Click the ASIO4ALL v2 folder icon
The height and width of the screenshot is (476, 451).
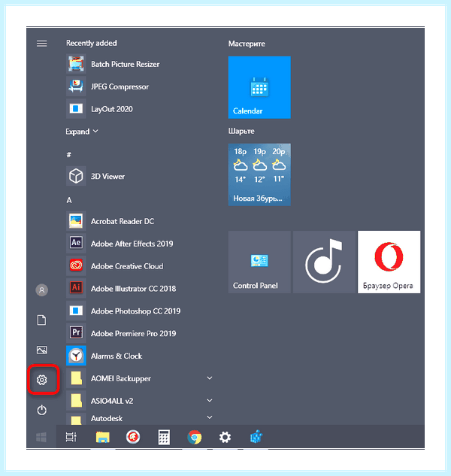tap(76, 400)
